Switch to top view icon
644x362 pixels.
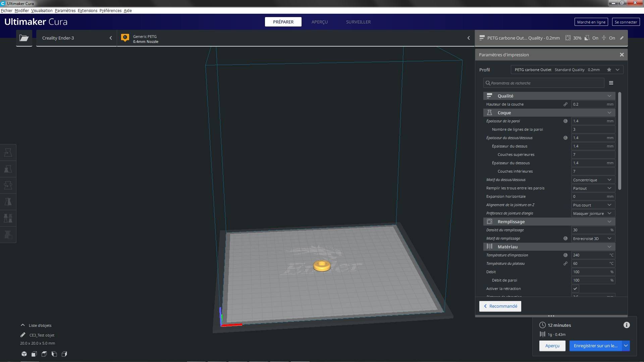click(44, 354)
